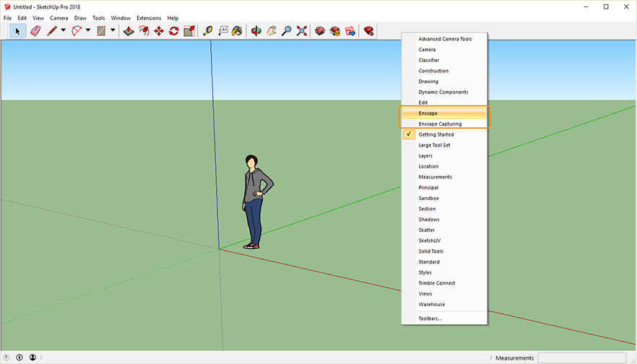The image size is (637, 364).
Task: Select the Eraser tool
Action: (35, 30)
